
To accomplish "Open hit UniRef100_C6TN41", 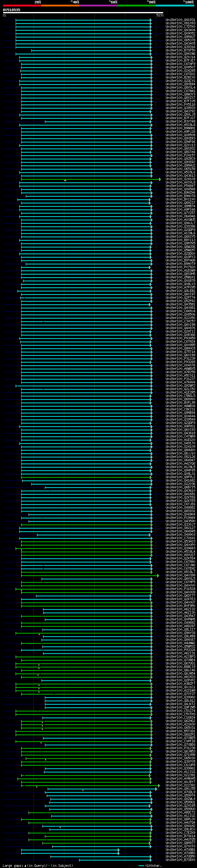I will click(x=180, y=91).
